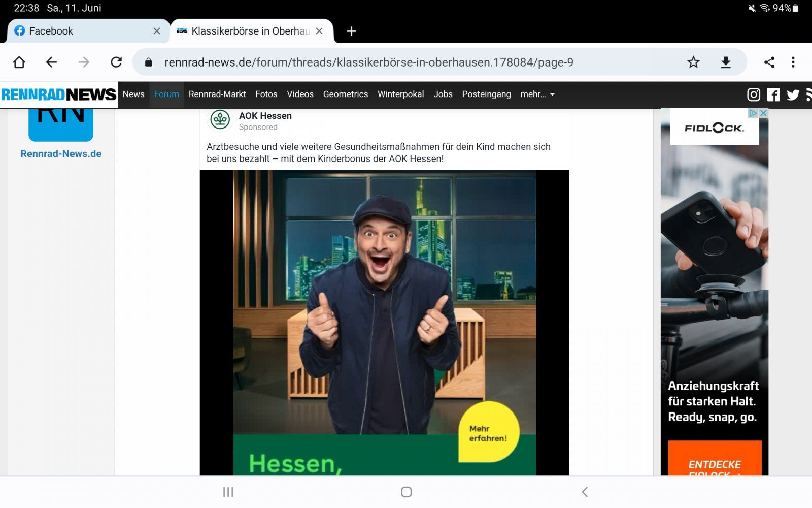This screenshot has width=812, height=508.
Task: Click the RSS feed icon top right
Action: 808,94
